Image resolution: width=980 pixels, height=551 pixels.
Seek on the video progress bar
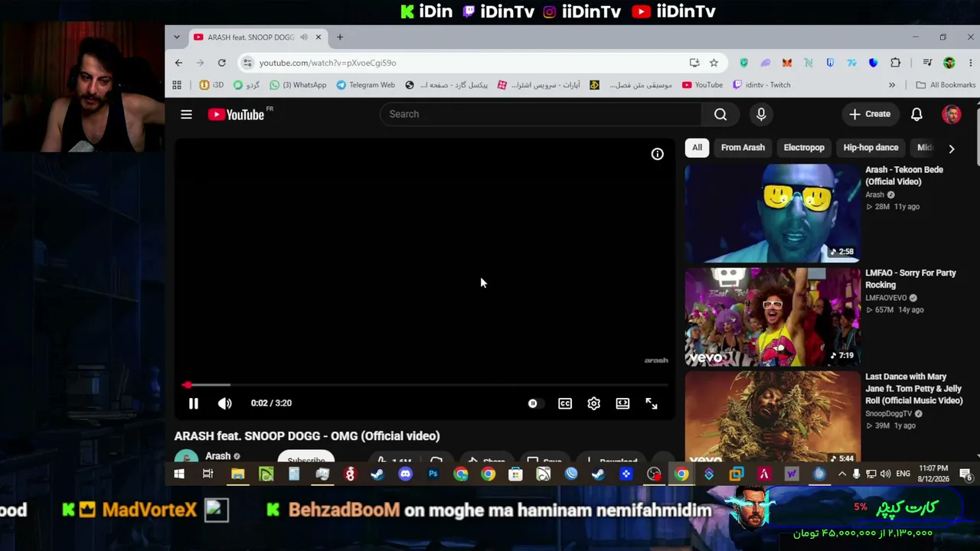click(425, 385)
